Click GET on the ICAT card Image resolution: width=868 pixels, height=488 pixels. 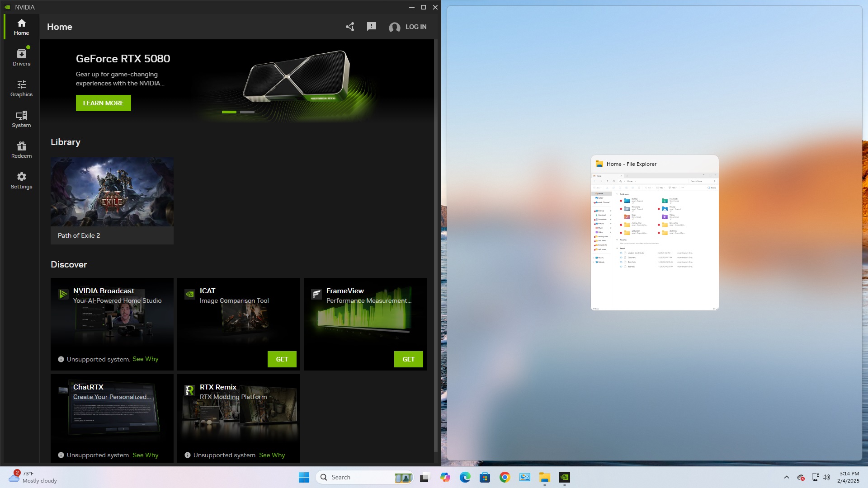tap(282, 359)
